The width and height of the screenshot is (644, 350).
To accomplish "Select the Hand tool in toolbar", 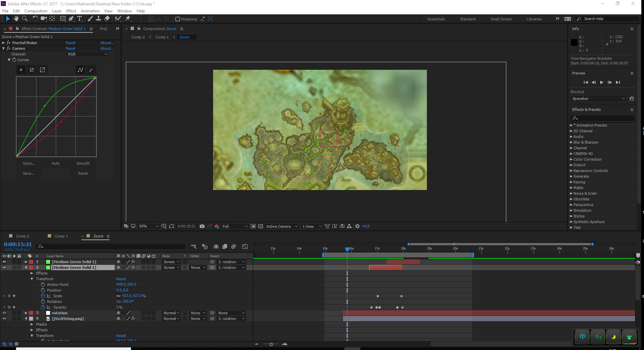I will pos(16,19).
